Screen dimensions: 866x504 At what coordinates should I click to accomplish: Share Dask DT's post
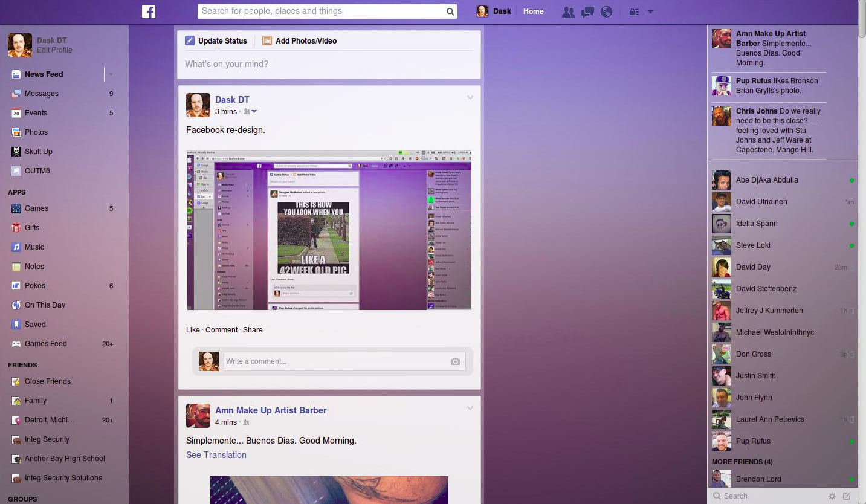click(x=253, y=330)
